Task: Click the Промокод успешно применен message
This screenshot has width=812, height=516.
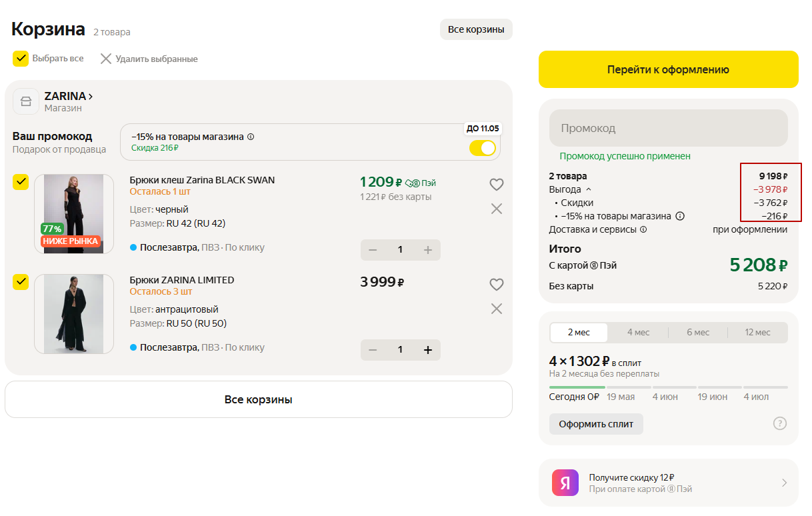Action: (625, 156)
